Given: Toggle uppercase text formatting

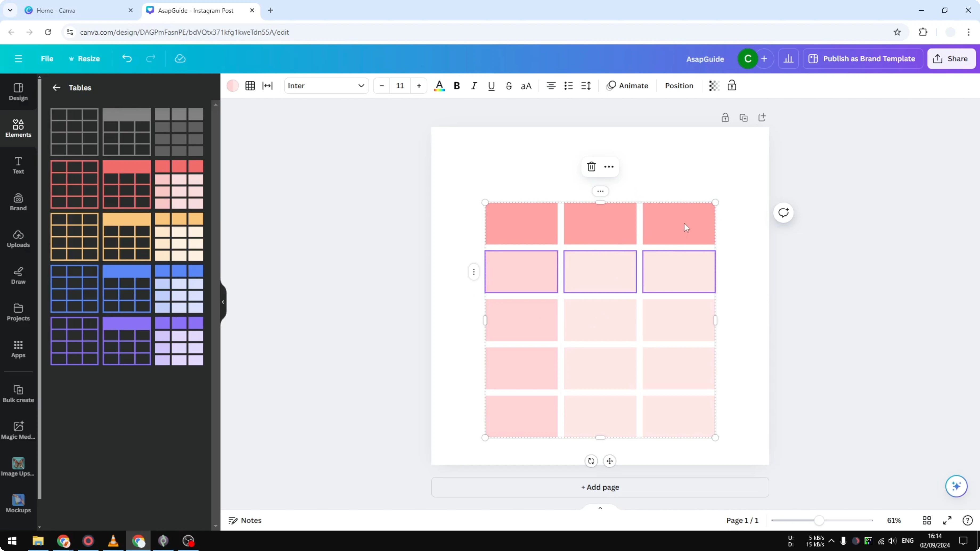Looking at the screenshot, I should point(526,86).
